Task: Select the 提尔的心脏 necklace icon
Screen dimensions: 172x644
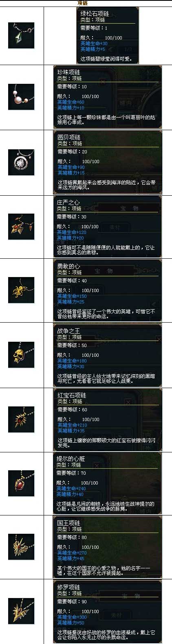Action: coord(21,483)
